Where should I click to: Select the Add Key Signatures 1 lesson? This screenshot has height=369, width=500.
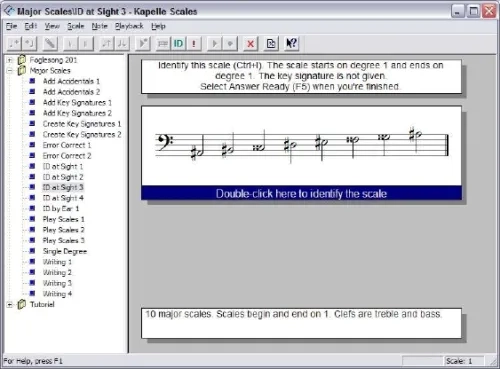click(77, 103)
